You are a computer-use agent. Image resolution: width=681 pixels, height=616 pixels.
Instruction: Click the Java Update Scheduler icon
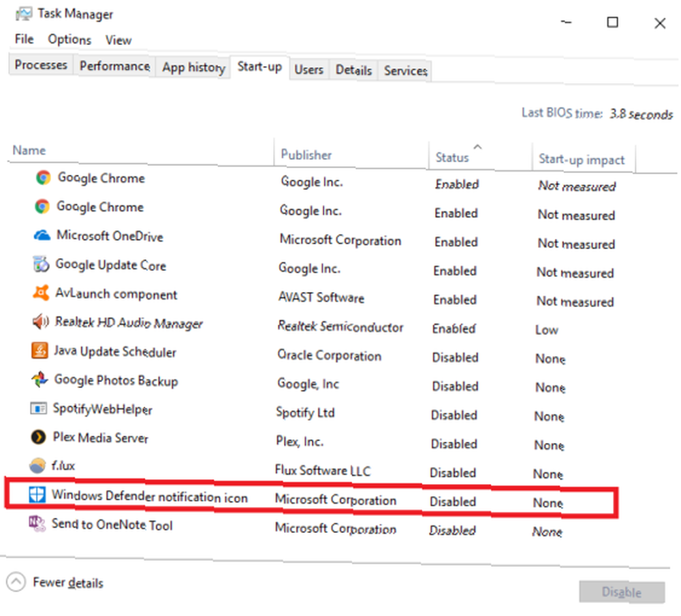click(39, 351)
